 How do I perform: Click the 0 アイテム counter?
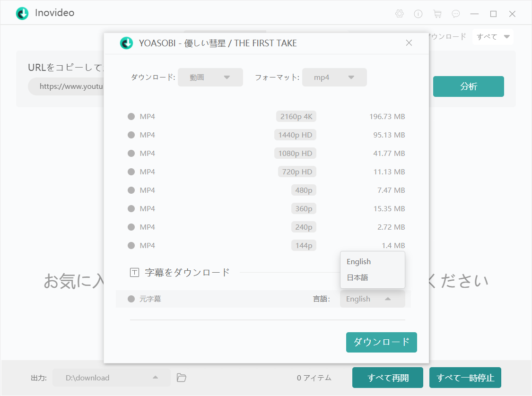314,378
